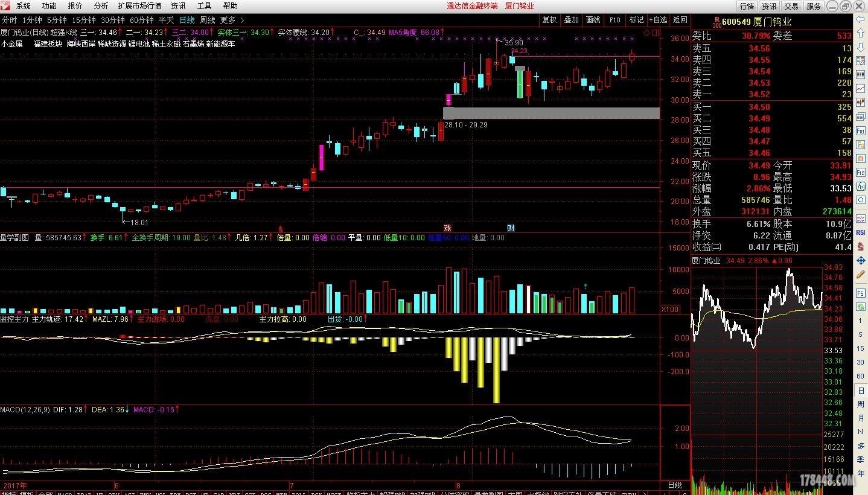The image size is (868, 495).
Task: Click the list-with-clock icon below down arrow
Action: (860, 60)
